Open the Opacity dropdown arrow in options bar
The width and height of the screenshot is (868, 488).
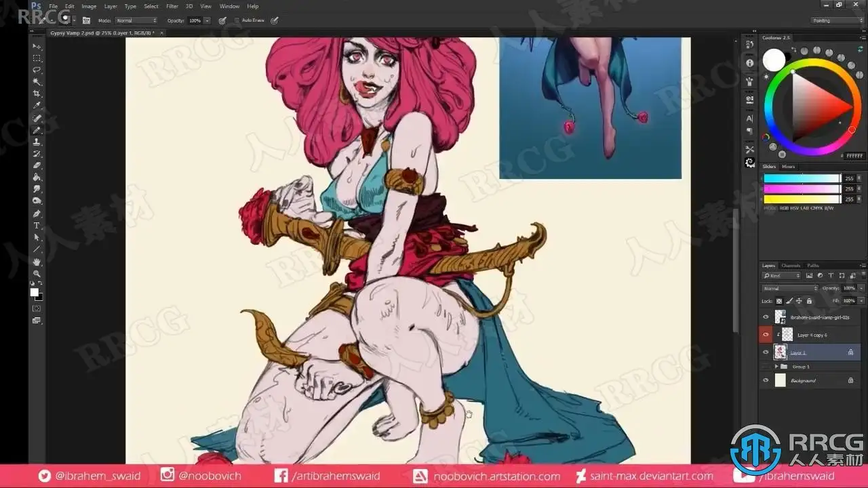(x=207, y=20)
